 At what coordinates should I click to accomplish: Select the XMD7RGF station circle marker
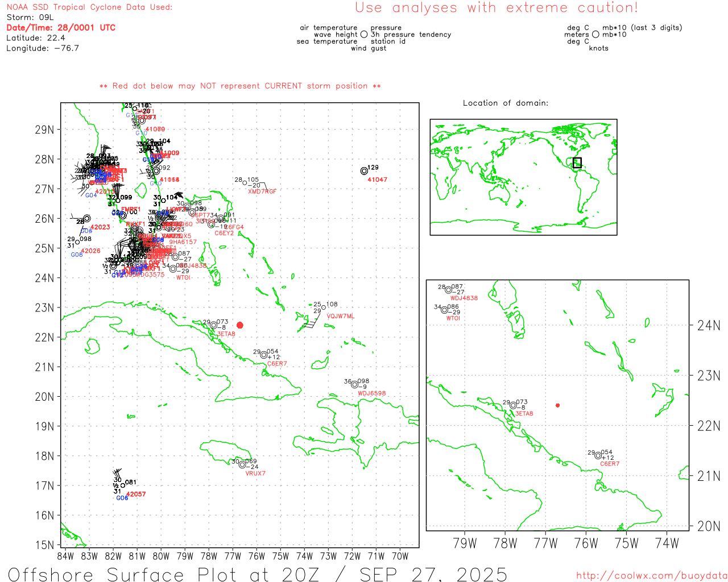coord(245,182)
